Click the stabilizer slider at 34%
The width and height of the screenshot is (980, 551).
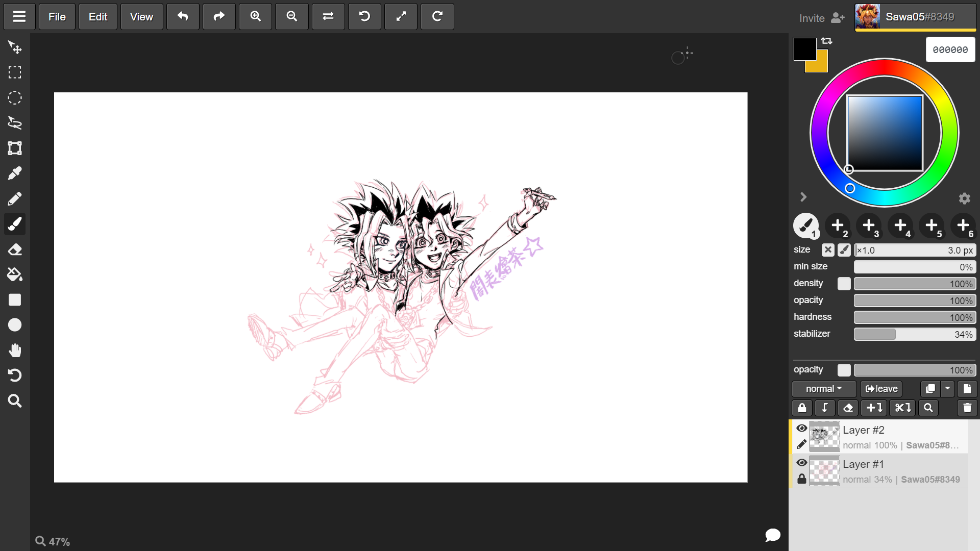pos(915,334)
